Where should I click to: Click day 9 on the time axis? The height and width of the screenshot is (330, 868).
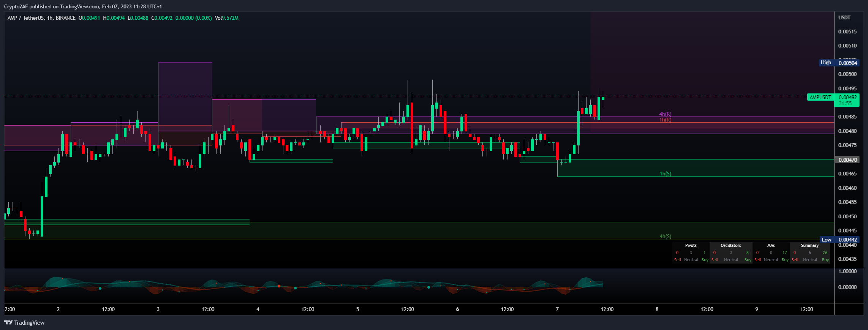pos(757,309)
